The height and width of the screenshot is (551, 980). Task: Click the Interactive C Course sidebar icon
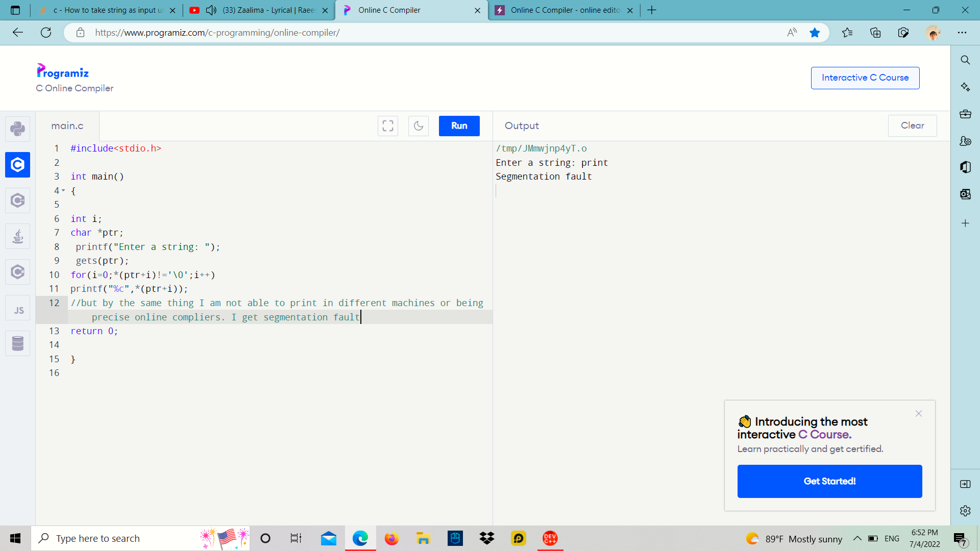click(x=865, y=78)
